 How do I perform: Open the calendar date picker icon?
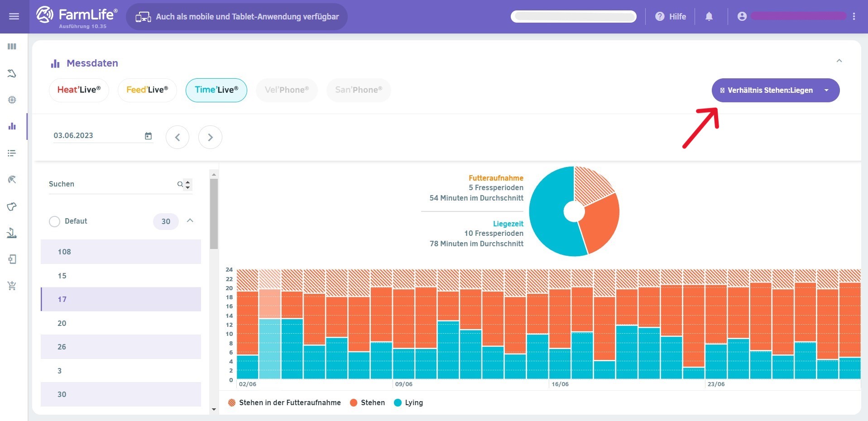pos(148,136)
